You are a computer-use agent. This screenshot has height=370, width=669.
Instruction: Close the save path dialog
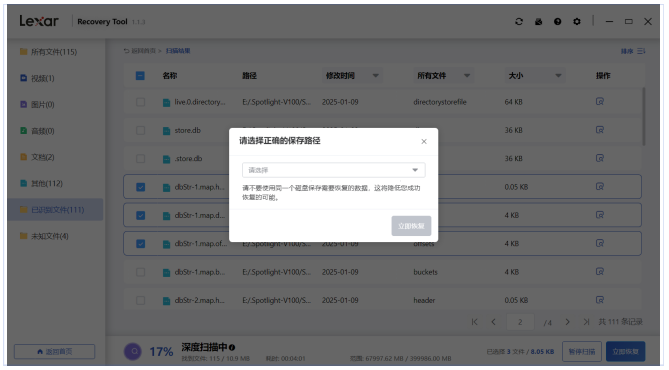click(424, 141)
